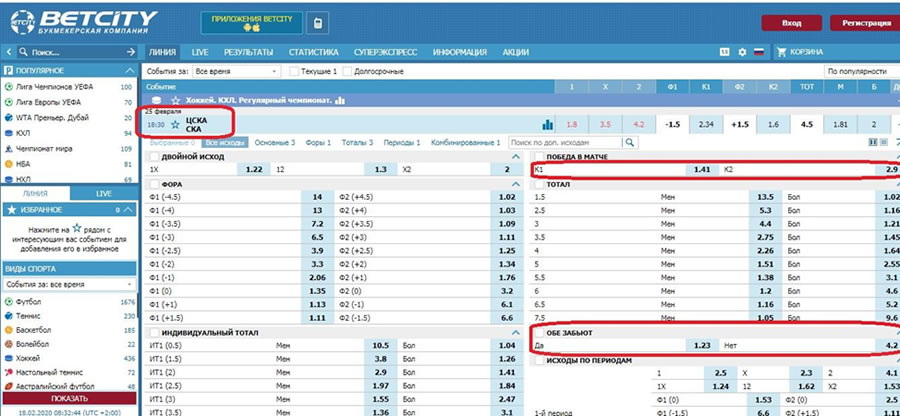Switch to two-column outcomes layout icon
Viewport: 900px width, 416px height.
[x=874, y=142]
